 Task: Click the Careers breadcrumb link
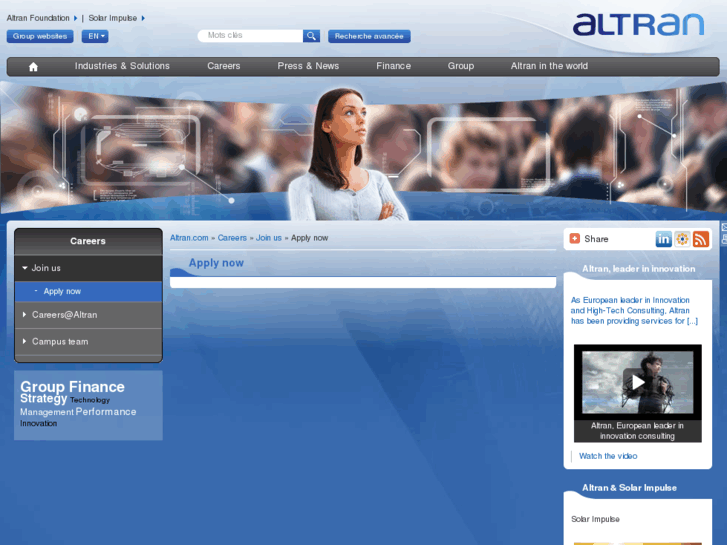[x=232, y=238]
